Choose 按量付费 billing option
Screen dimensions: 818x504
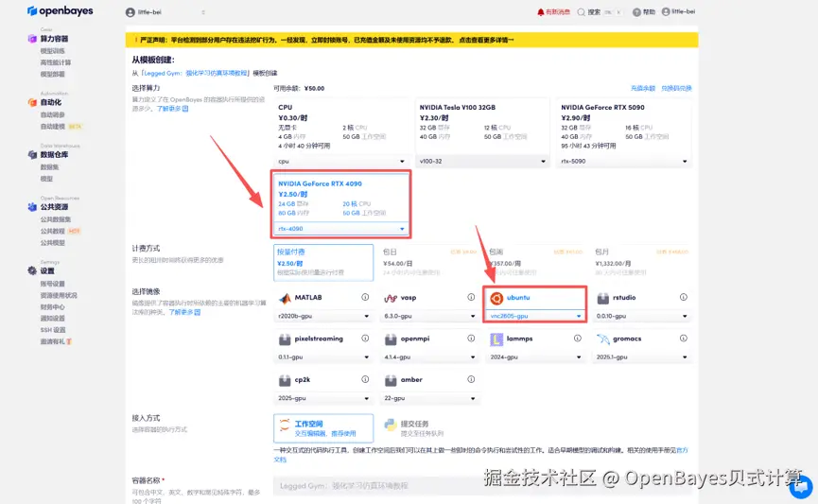point(323,263)
